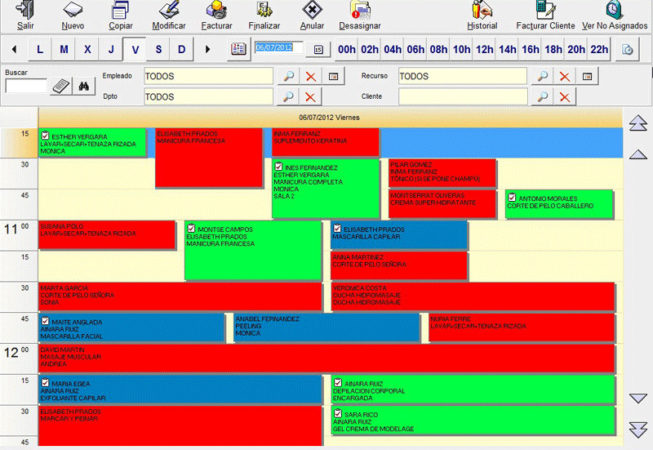Toggle checkbox on Maite Anglada appointment

pos(45,321)
